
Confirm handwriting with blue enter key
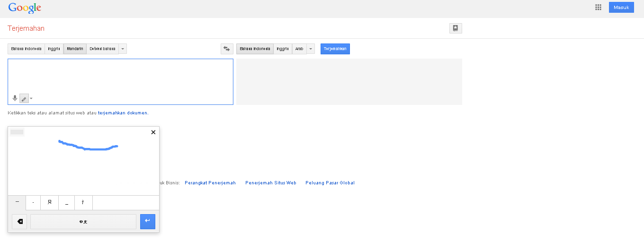point(148,222)
